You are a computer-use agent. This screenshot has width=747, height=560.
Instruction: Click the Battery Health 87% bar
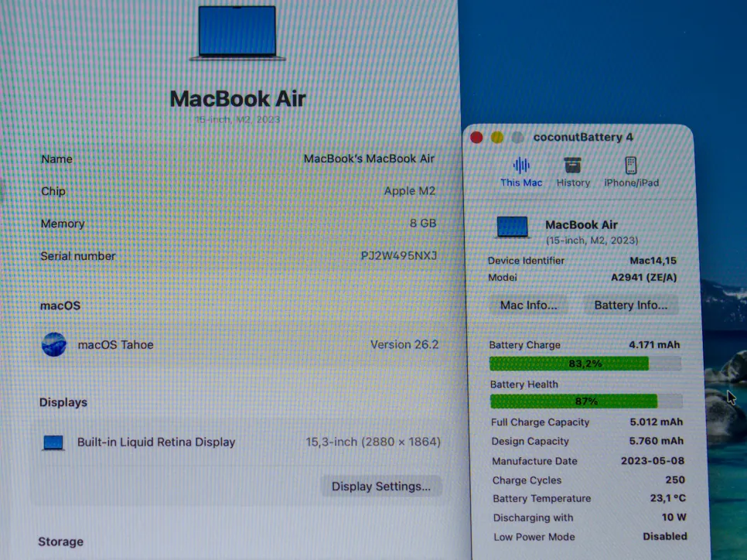point(585,401)
